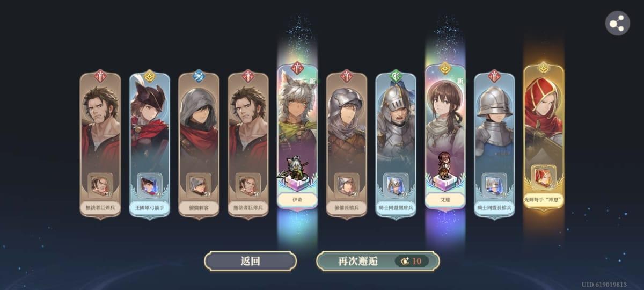Viewport: 644px width, 290px height.
Task: Click the 騎士同盟劍盾兵 card
Action: tap(396, 145)
